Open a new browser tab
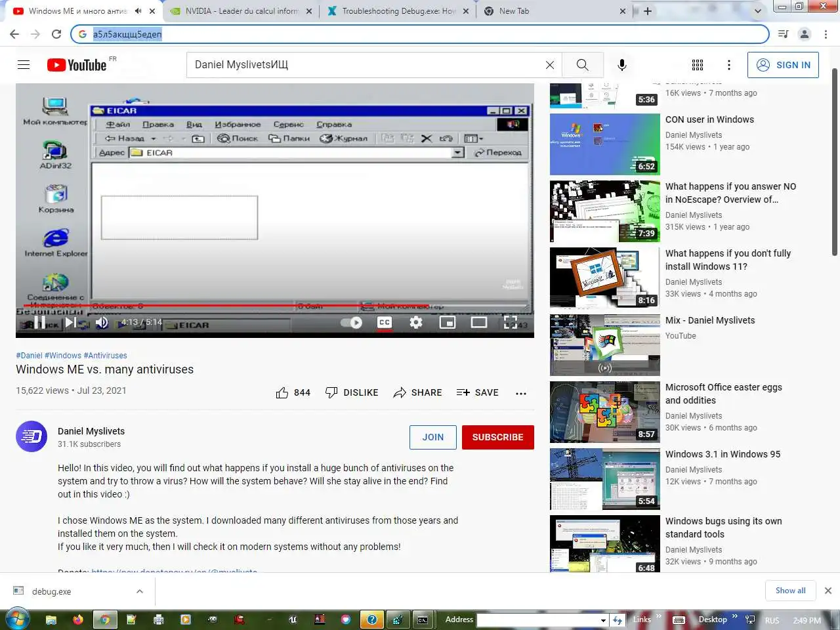The width and height of the screenshot is (840, 630). (x=648, y=11)
